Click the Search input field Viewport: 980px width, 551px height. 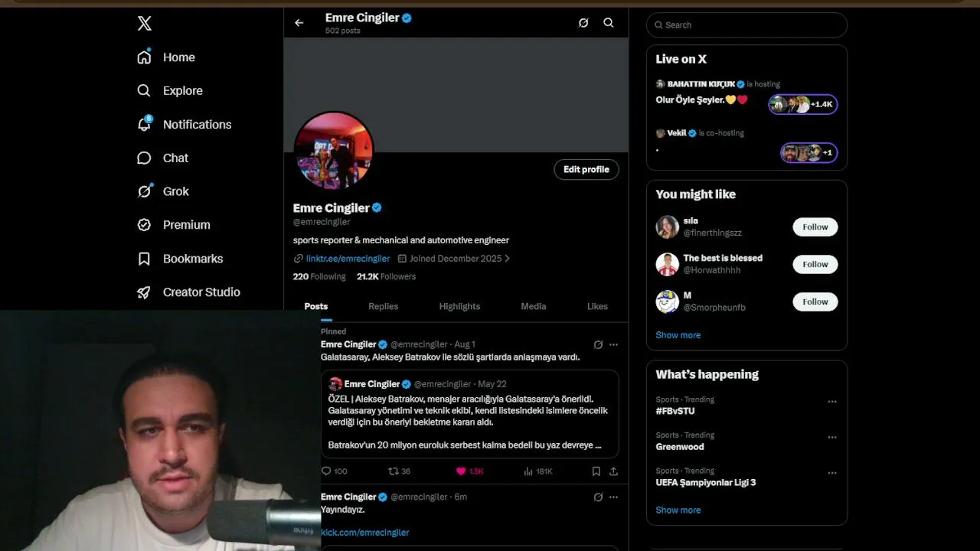click(x=747, y=25)
